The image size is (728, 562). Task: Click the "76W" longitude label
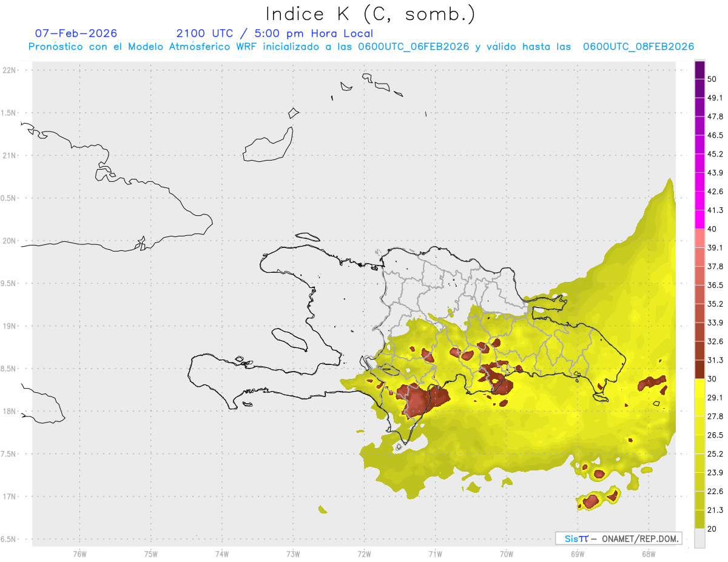pyautogui.click(x=79, y=554)
